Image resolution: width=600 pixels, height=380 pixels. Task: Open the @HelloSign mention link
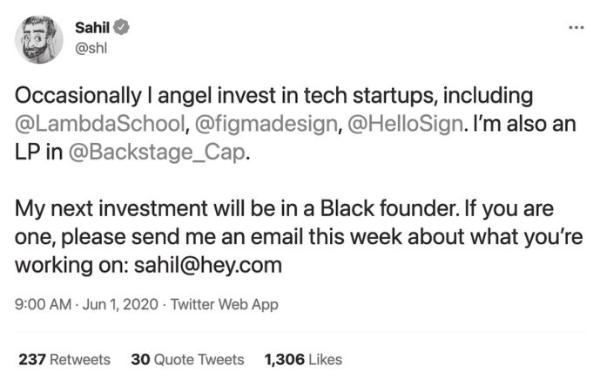[x=405, y=124]
